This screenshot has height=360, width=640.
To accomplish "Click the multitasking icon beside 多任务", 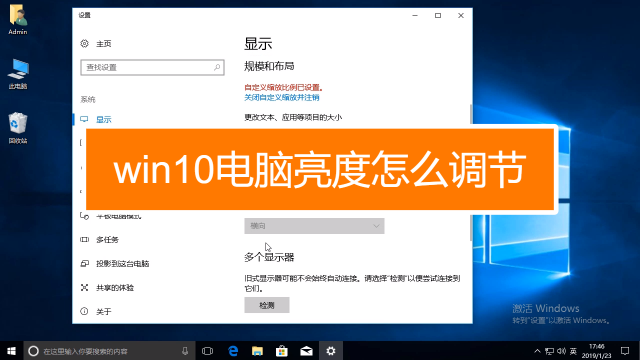I will click(x=84, y=240).
